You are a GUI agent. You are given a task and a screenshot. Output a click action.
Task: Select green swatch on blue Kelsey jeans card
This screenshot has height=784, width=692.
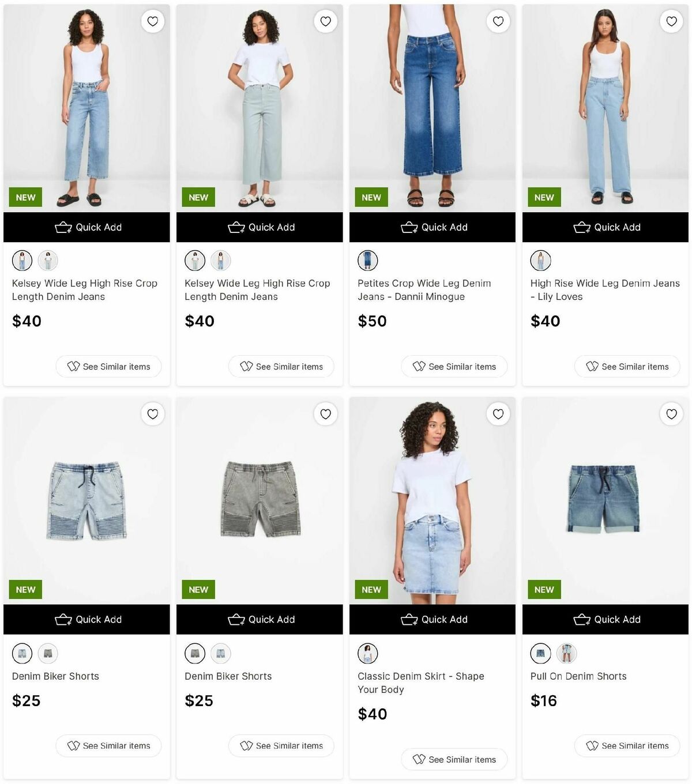click(48, 261)
